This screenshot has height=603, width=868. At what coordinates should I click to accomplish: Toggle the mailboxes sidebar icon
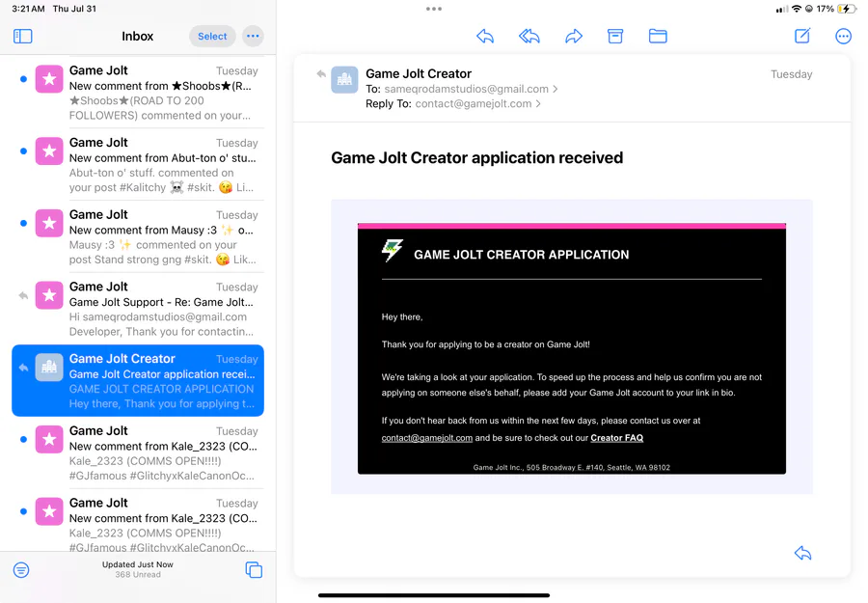[x=23, y=36]
